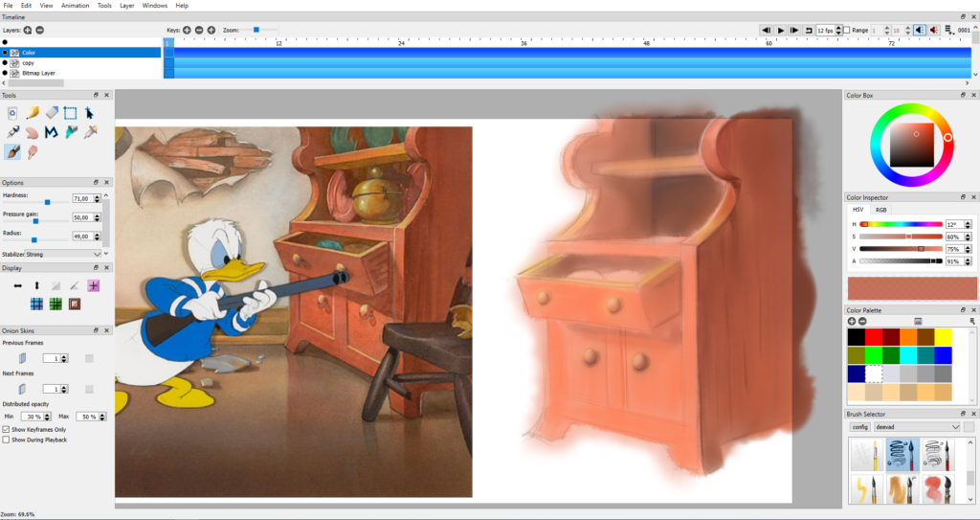
Task: Select the Pencil tool
Action: pos(32,113)
